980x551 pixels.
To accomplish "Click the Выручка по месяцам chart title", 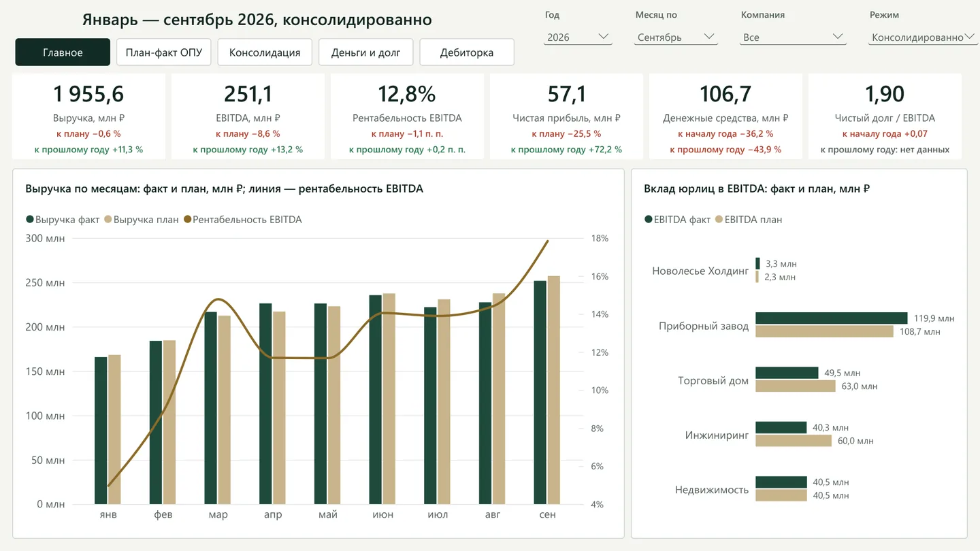I will point(224,188).
